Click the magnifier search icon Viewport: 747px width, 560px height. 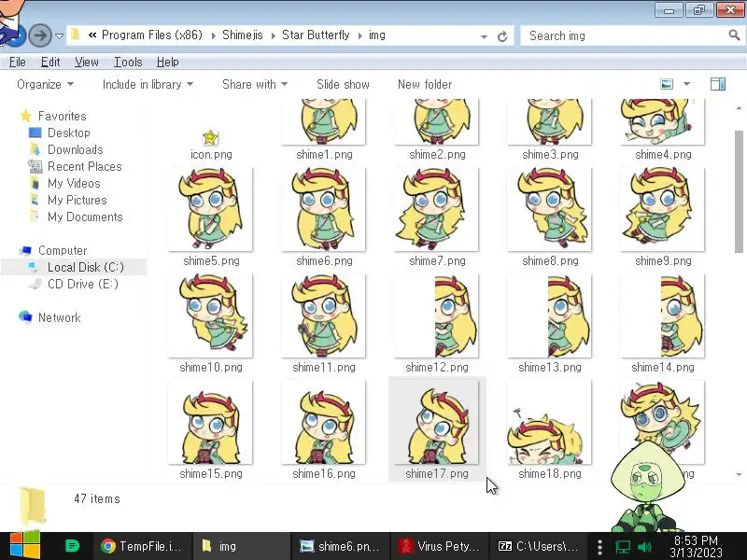pyautogui.click(x=734, y=35)
